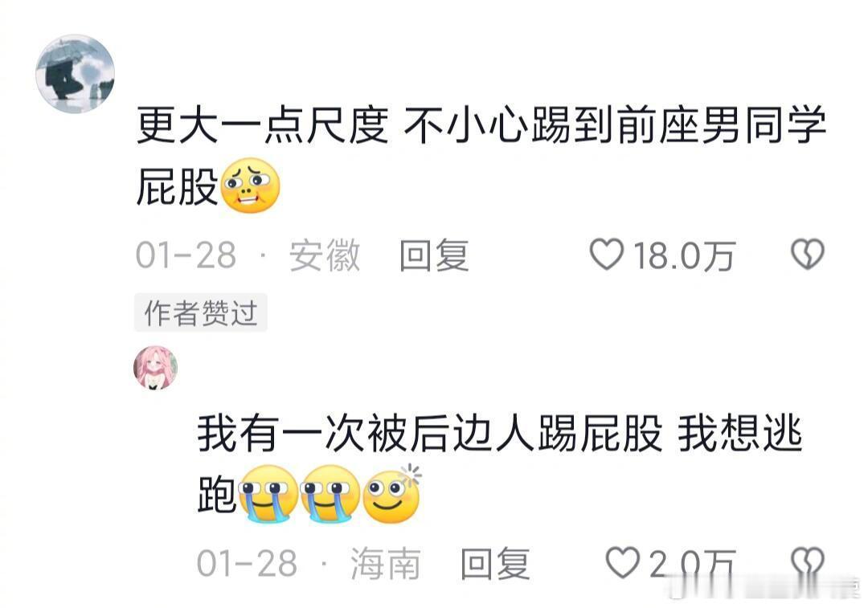Like the comment with 18.0万 likes
868x608 pixels.
[x=607, y=255]
